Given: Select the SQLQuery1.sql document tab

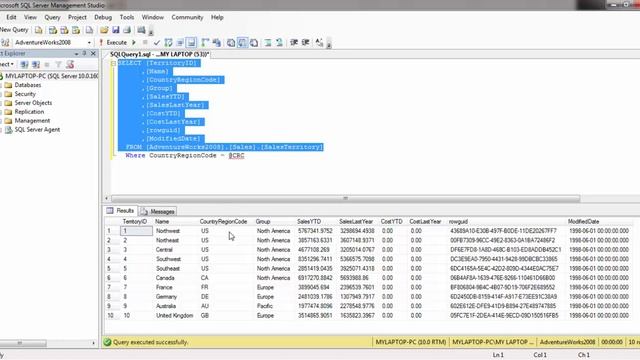Looking at the screenshot, I should tap(159, 54).
